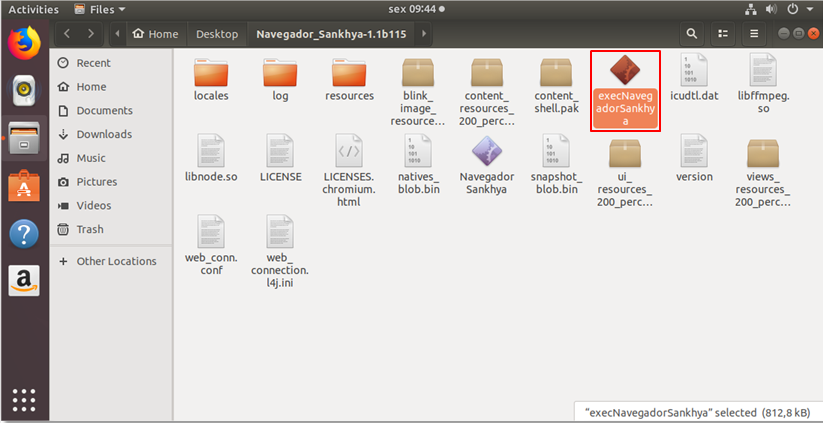Open the hamburger menu in header bar

coord(754,34)
